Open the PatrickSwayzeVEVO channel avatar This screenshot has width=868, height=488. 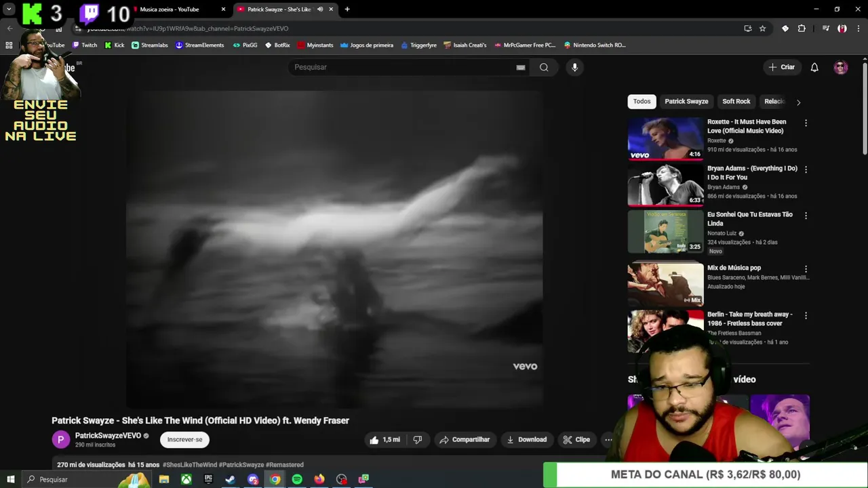click(60, 440)
